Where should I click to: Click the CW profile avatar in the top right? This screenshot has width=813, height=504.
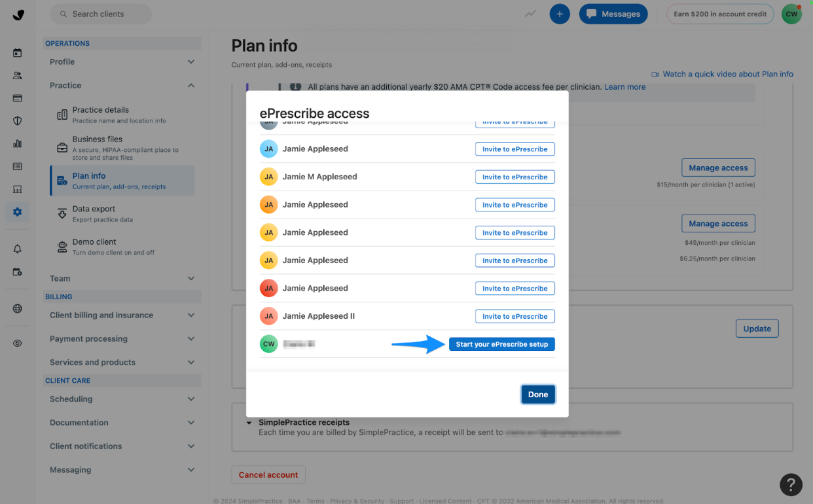tap(791, 13)
